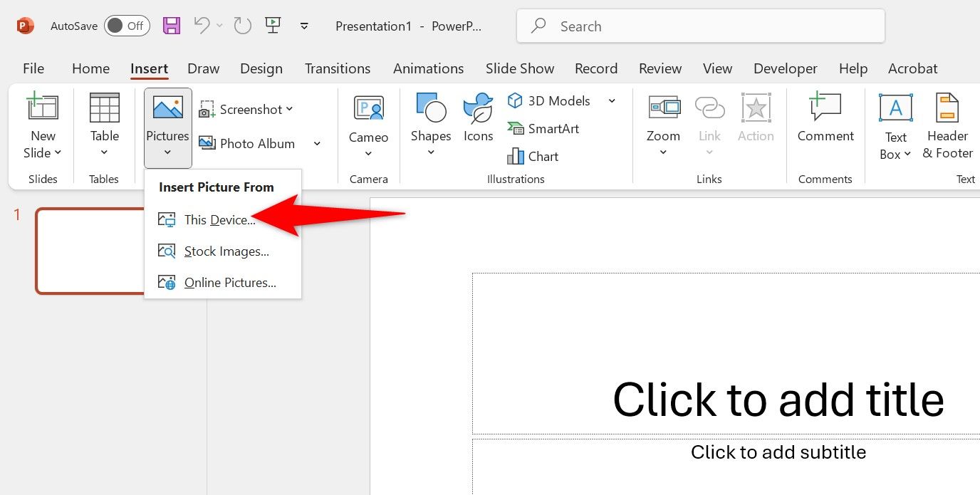
Task: Click inside the Search box
Action: coord(700,26)
